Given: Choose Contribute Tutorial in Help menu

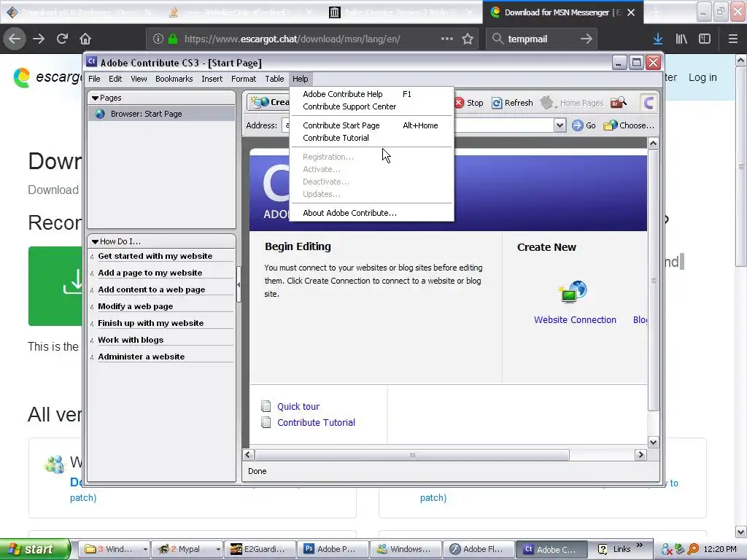Looking at the screenshot, I should [371, 138].
